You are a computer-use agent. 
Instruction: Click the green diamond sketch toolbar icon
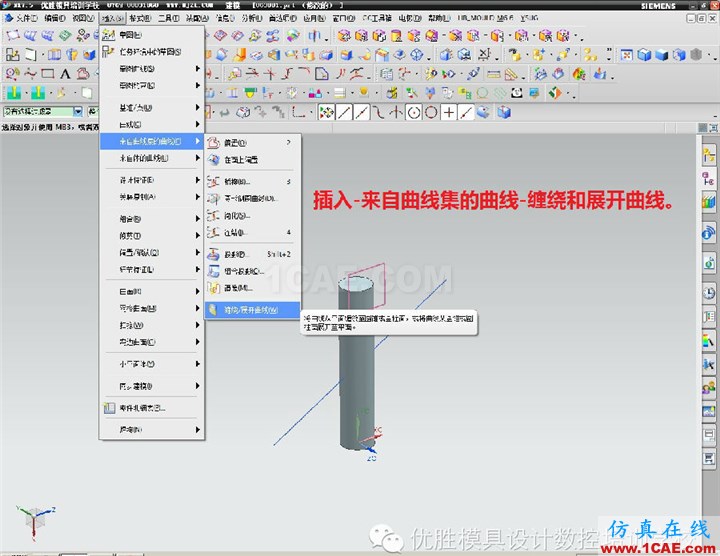click(x=65, y=35)
